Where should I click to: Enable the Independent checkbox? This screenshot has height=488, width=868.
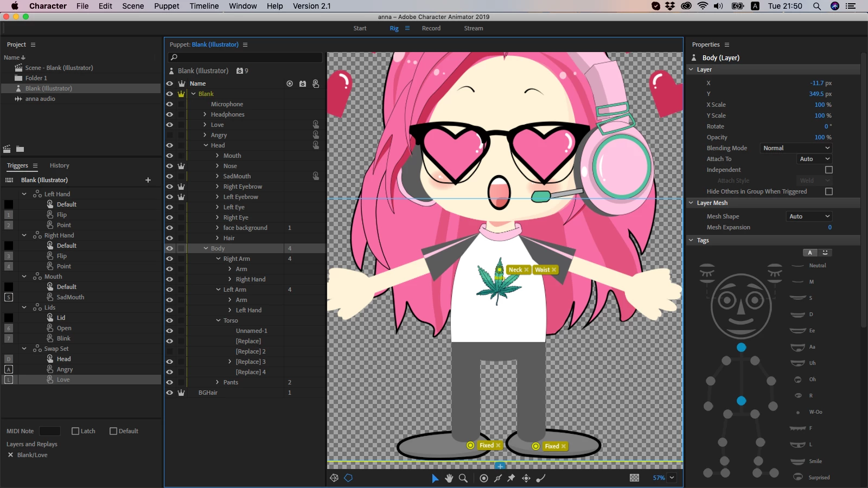click(x=828, y=170)
